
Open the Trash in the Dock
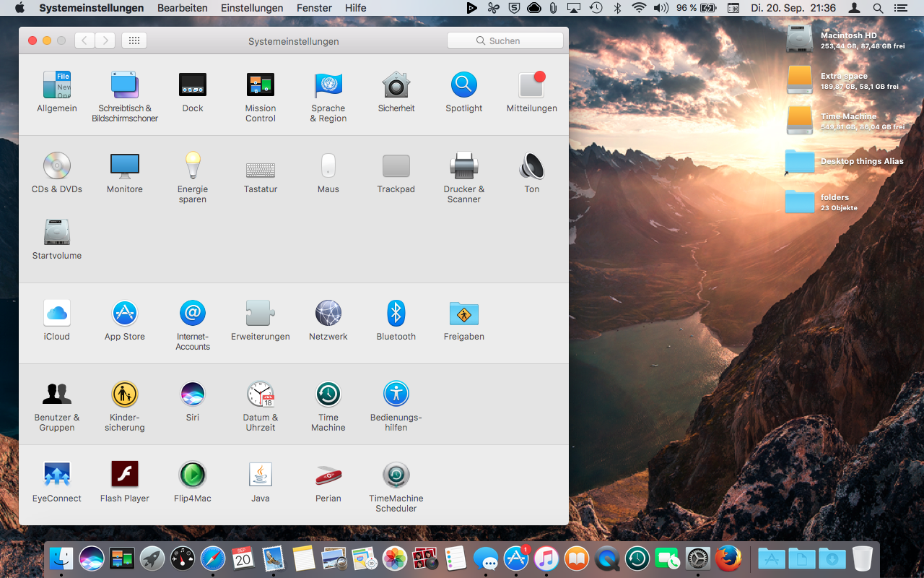tap(863, 558)
